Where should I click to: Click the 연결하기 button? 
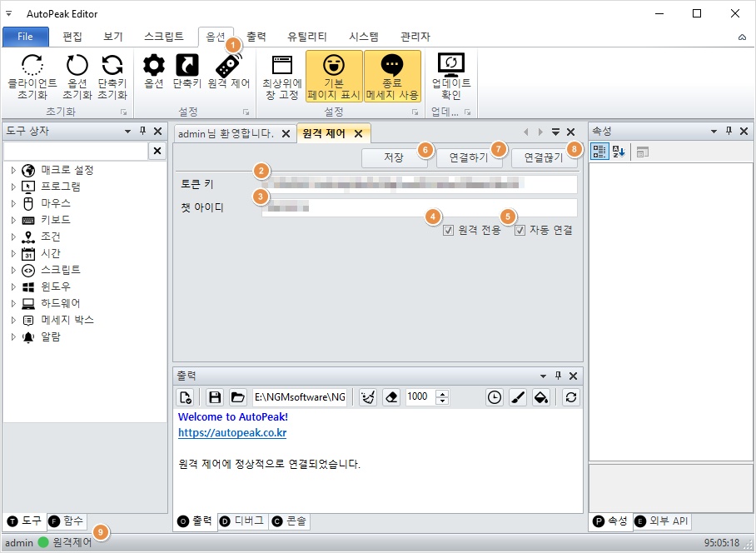click(469, 157)
